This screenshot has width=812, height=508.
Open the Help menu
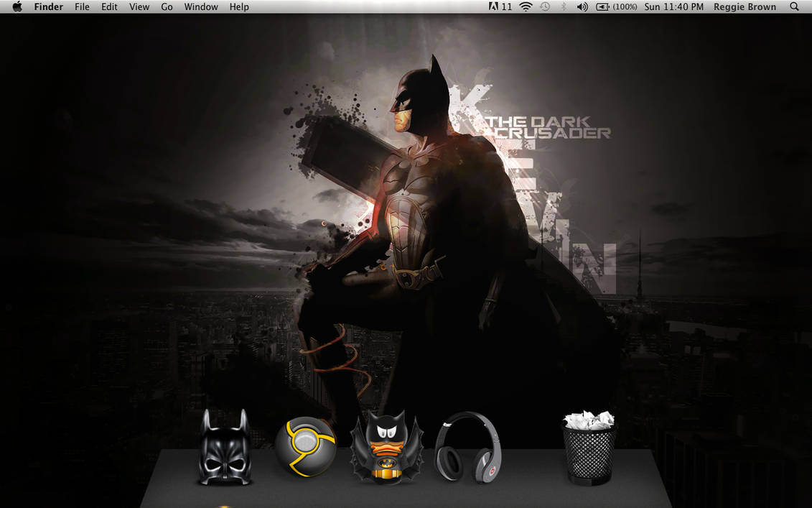[x=239, y=6]
